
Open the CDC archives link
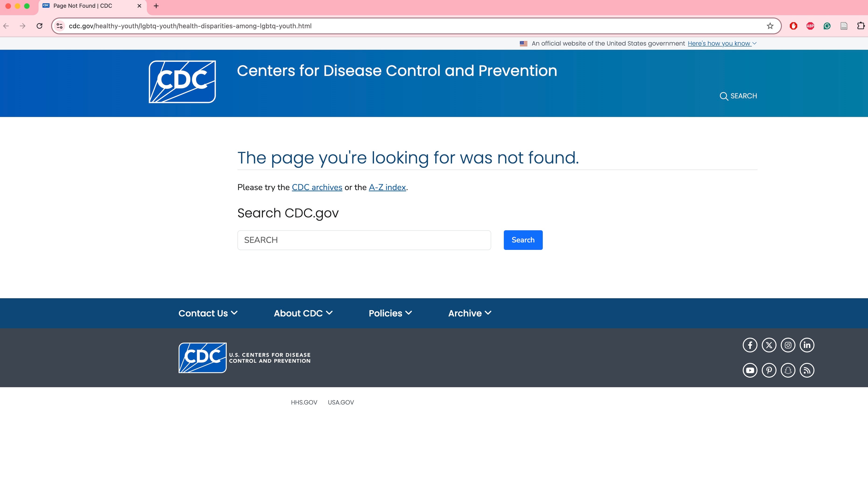pos(317,187)
